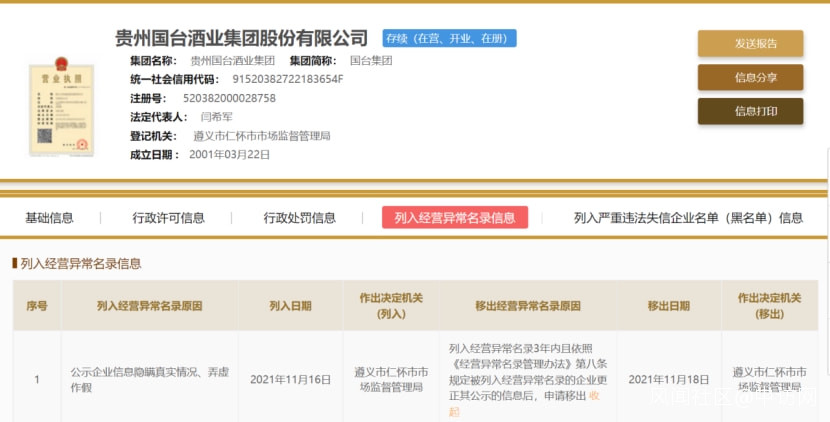The height and width of the screenshot is (422, 830).
Task: Click the section heading 列入经营异常名录信息
Action: 80,263
